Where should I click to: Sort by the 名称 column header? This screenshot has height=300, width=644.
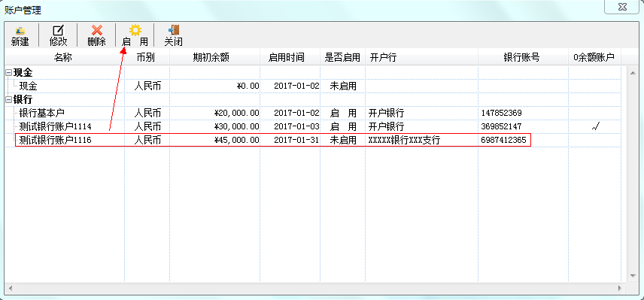click(x=63, y=57)
